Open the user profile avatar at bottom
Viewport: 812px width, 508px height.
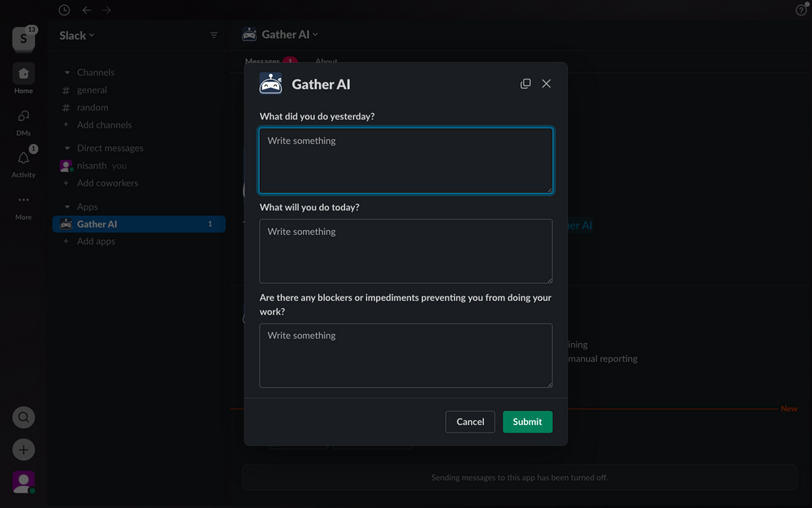tap(24, 482)
